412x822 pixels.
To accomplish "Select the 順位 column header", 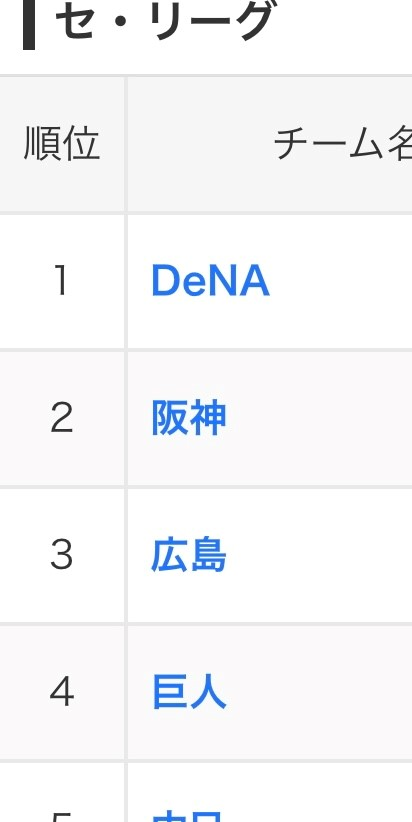I will [62, 145].
